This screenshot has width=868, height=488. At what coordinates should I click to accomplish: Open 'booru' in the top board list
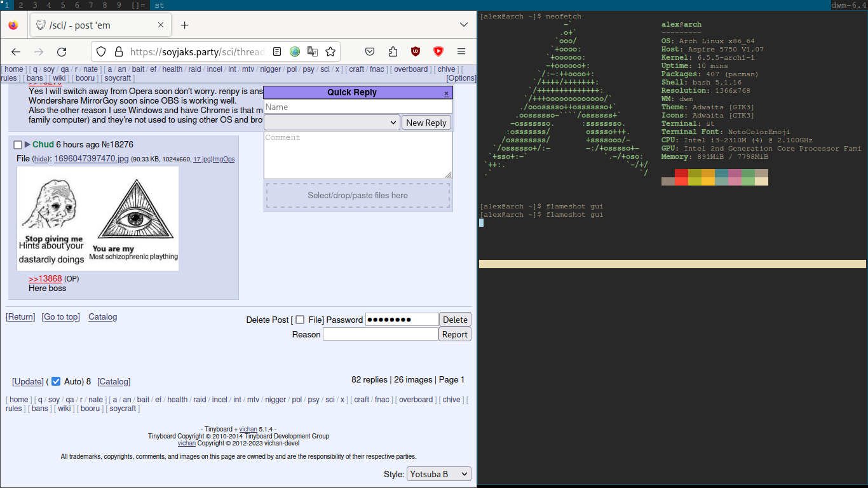[x=85, y=78]
